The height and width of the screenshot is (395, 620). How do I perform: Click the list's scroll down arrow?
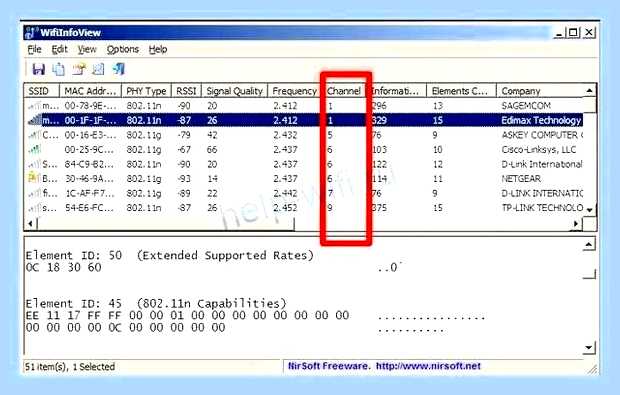589,210
